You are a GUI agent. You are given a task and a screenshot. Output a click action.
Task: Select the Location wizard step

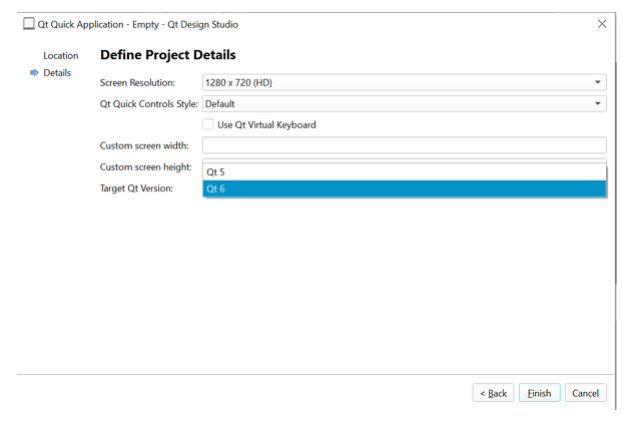pos(61,56)
